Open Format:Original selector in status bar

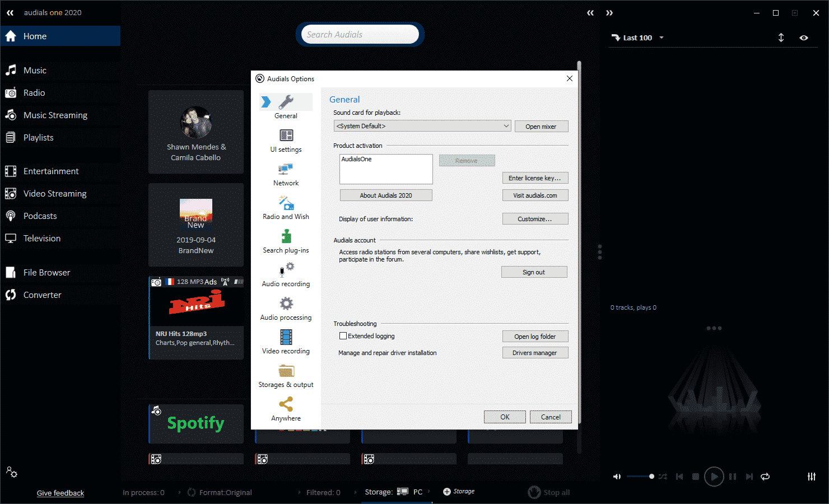click(226, 492)
